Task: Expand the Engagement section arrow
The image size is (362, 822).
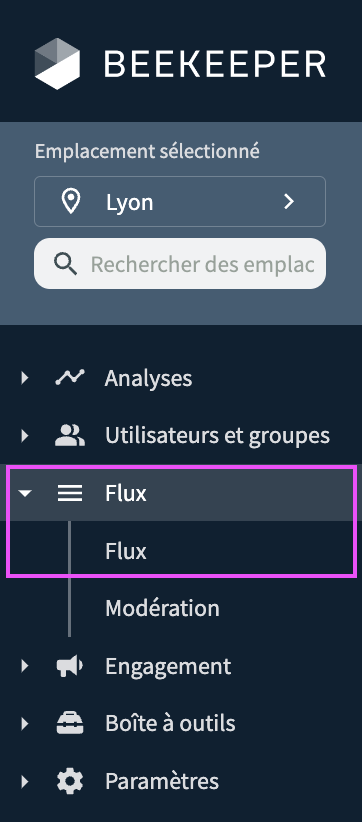Action: [x=24, y=666]
